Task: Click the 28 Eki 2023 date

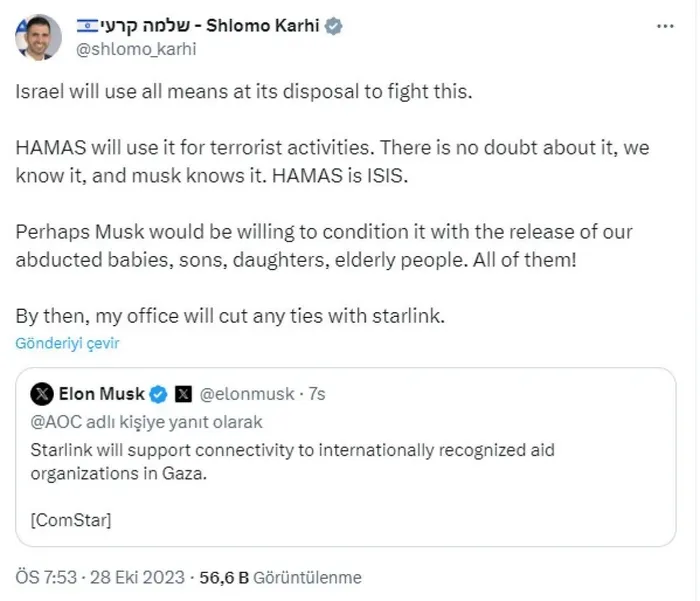Action: [136, 578]
